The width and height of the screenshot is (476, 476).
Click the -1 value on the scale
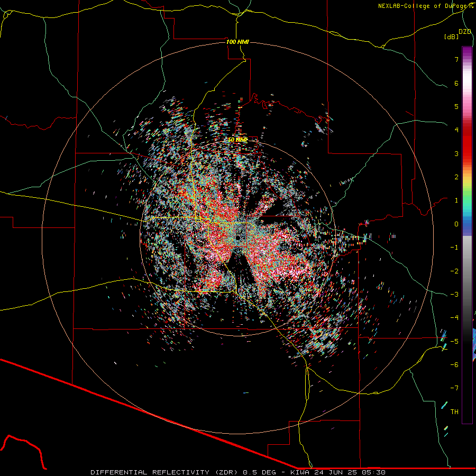[x=454, y=248]
